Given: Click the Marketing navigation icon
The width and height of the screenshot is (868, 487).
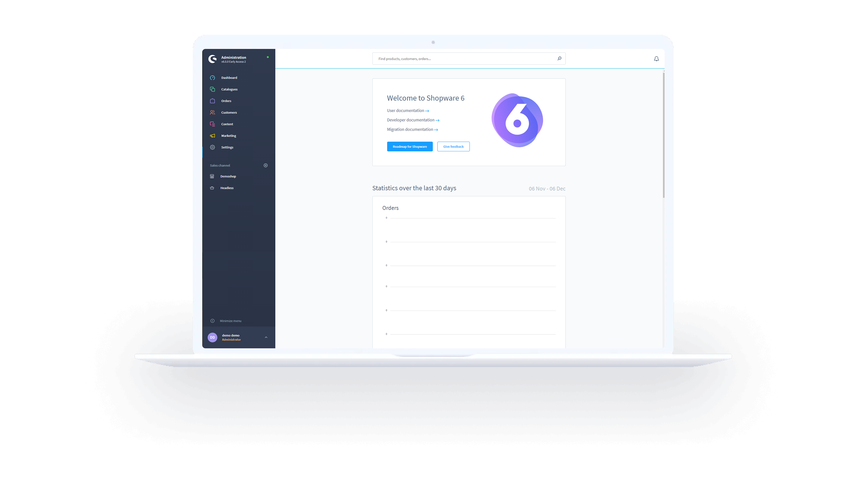Looking at the screenshot, I should [213, 136].
